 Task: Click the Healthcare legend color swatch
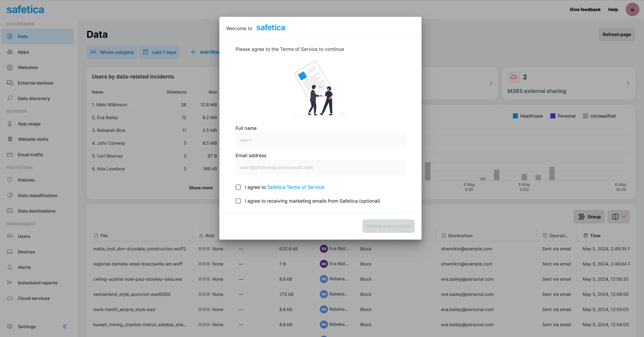tap(515, 116)
